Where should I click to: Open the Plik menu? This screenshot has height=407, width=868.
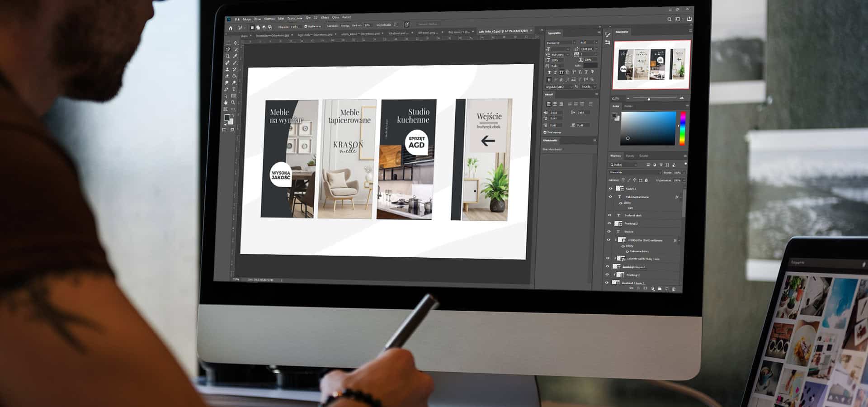click(237, 19)
